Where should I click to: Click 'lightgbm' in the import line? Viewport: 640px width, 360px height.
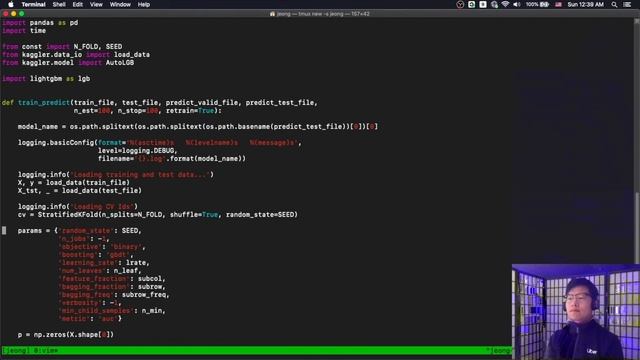coord(46,79)
